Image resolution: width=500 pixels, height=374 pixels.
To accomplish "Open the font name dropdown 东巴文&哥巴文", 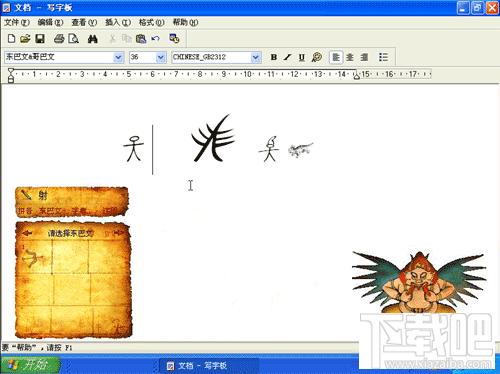I will coord(118,57).
